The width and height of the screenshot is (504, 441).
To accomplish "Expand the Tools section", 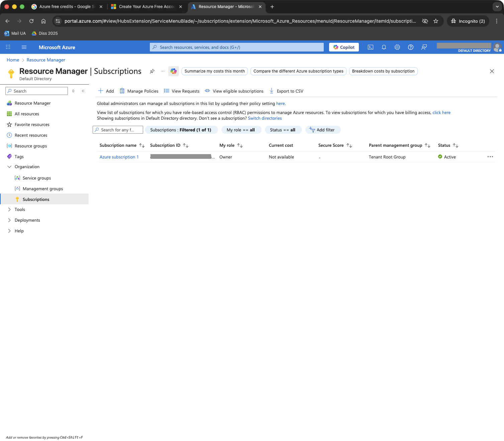I will coord(9,210).
